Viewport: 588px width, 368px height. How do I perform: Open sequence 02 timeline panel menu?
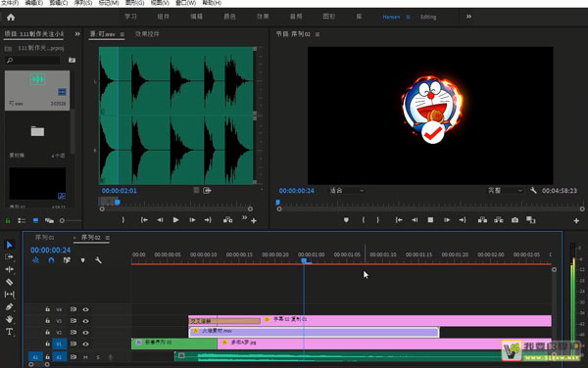coord(108,238)
